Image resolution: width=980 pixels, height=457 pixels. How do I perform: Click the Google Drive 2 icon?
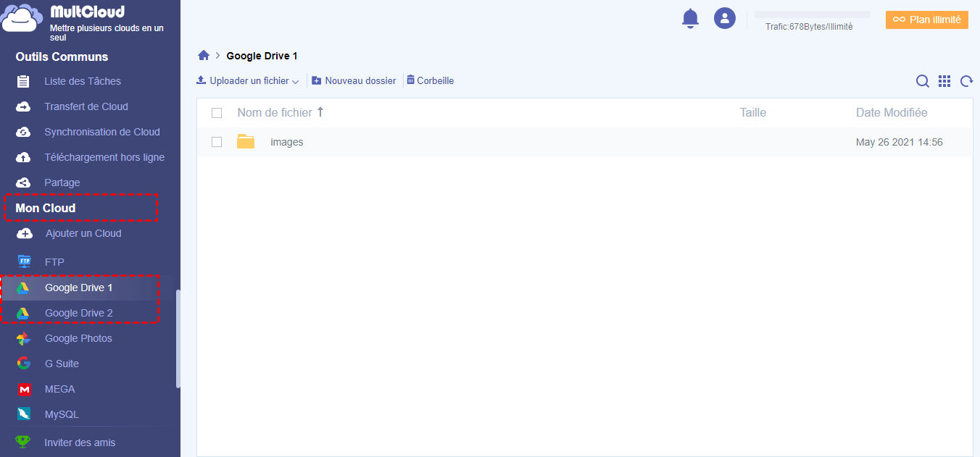pyautogui.click(x=23, y=313)
